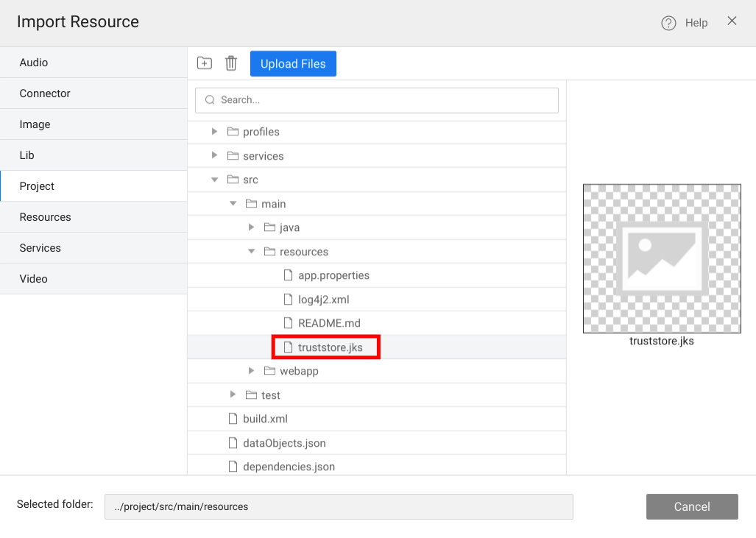Screen dimensions: 756x538
Task: Click the magnifier icon in search box
Action: click(210, 100)
